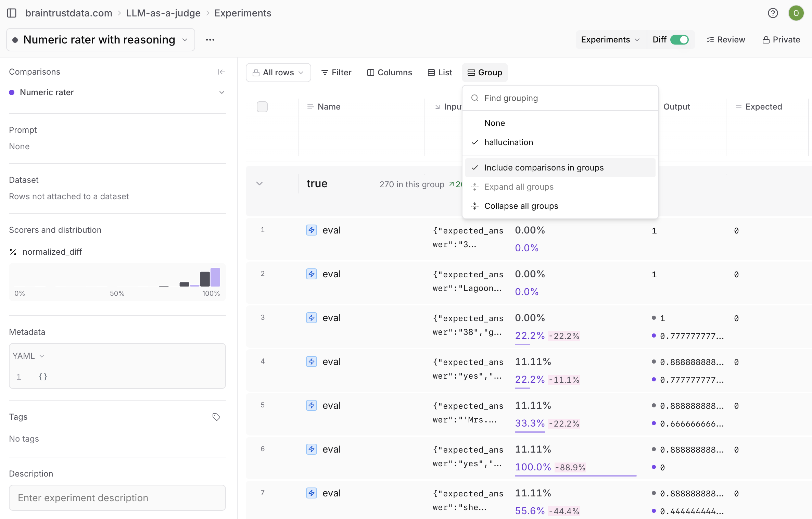Click the Filter button
Image resolution: width=812 pixels, height=519 pixels.
click(336, 73)
